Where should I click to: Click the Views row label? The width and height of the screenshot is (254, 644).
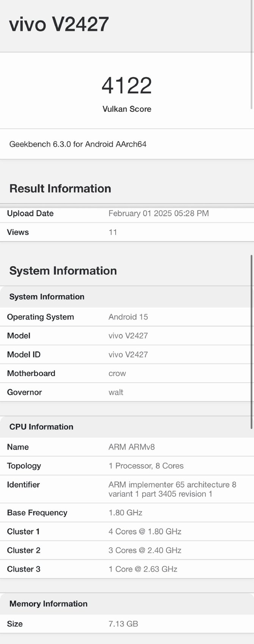(18, 232)
